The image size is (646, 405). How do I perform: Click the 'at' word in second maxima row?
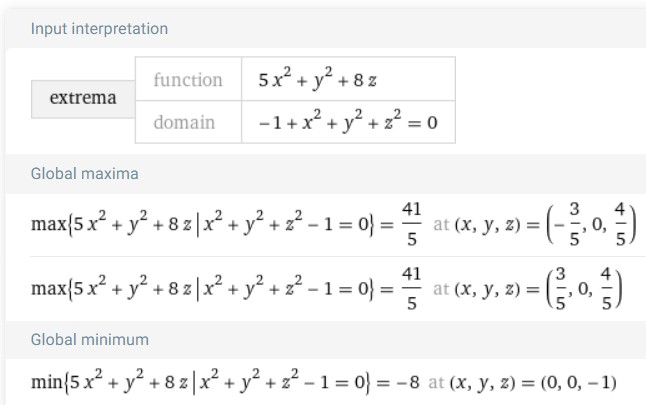441,289
